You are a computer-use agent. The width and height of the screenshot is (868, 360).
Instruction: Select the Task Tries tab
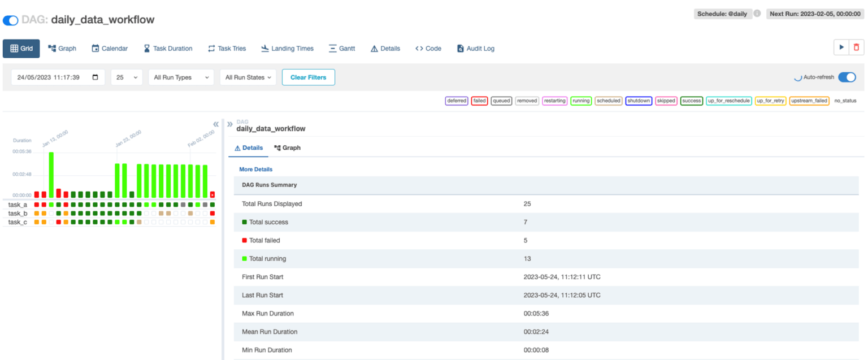pyautogui.click(x=227, y=48)
